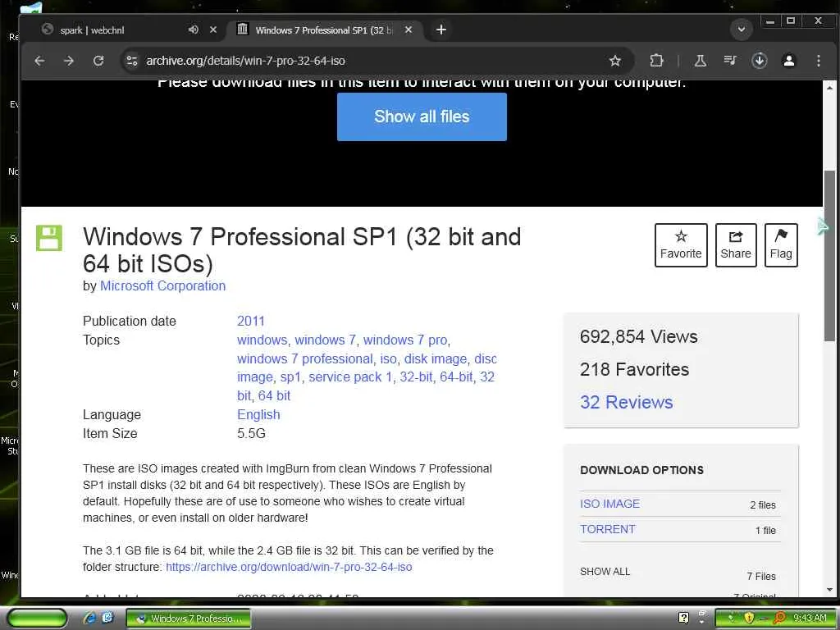Open the '32-bit' topic link
840x630 pixels.
[416, 377]
